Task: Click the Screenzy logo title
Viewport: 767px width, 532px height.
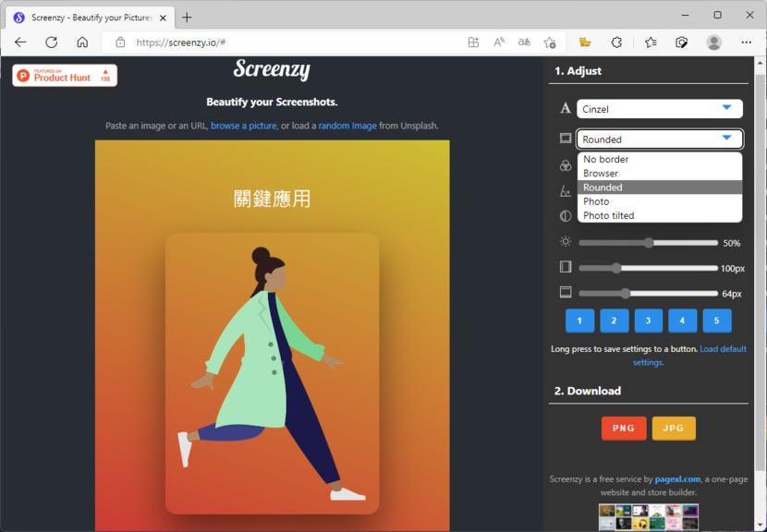Action: click(x=272, y=69)
